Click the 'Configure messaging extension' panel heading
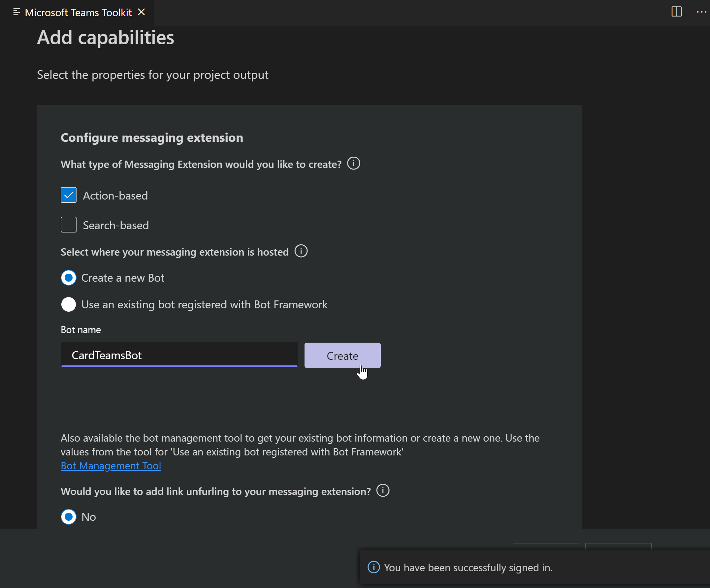The image size is (710, 588). pyautogui.click(x=151, y=137)
